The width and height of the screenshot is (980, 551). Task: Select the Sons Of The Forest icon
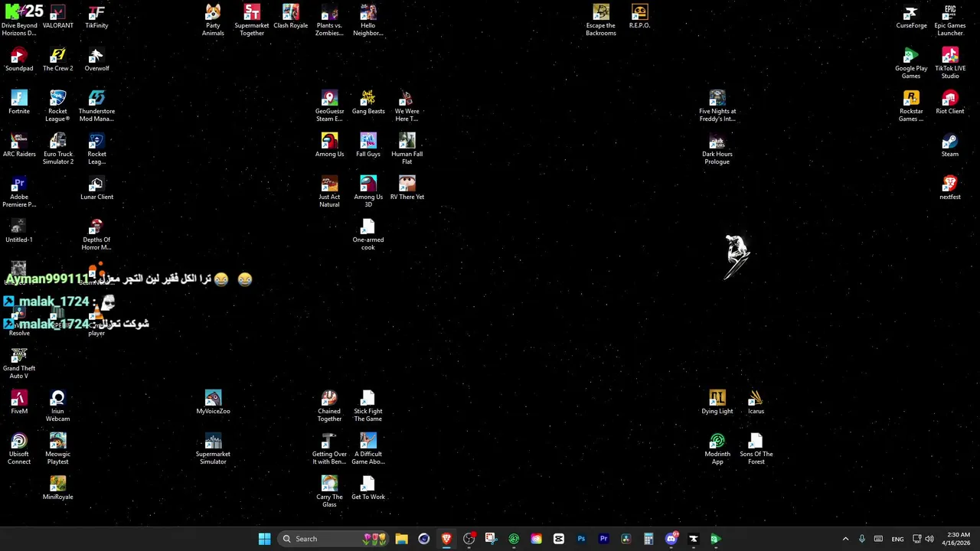(x=756, y=449)
